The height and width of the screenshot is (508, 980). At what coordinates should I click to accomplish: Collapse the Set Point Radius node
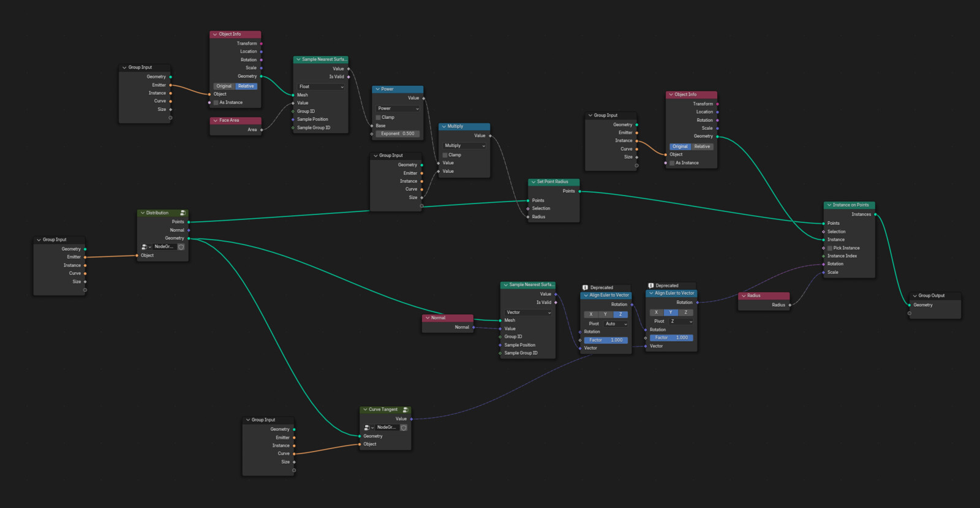tap(533, 182)
